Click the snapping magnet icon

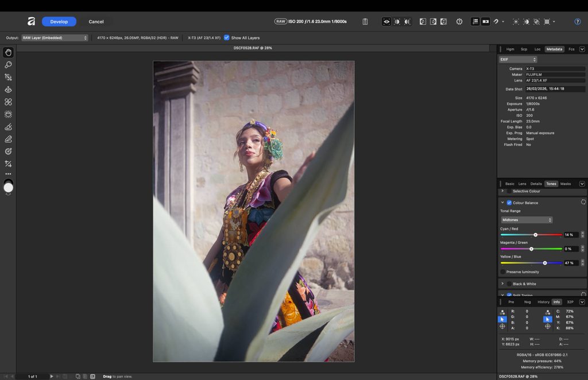click(496, 21)
